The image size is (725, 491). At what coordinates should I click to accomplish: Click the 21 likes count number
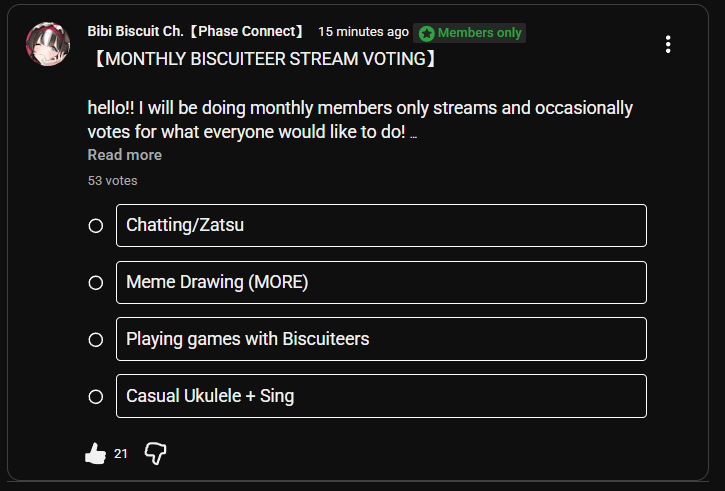tap(121, 454)
